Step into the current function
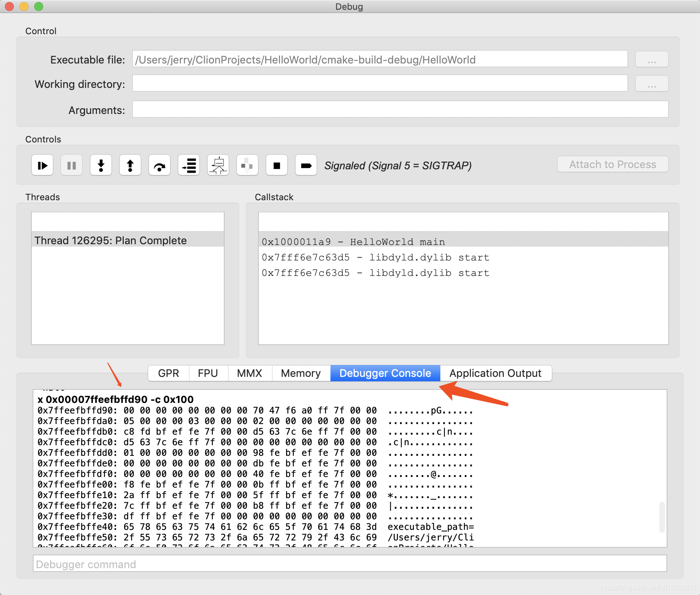The height and width of the screenshot is (595, 700). pos(101,165)
